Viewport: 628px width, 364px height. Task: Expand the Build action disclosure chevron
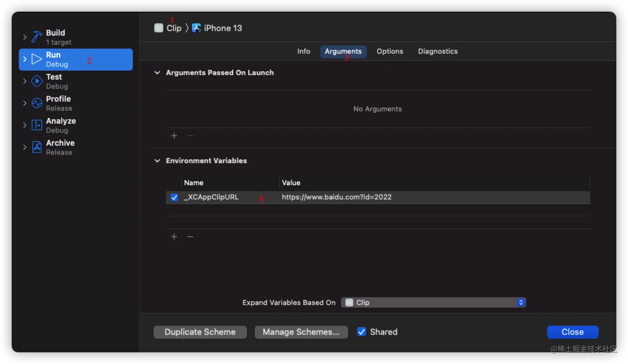point(25,37)
